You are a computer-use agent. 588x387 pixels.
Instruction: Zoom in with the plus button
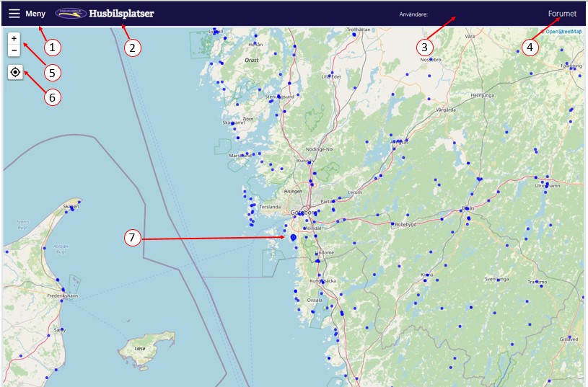(x=14, y=38)
